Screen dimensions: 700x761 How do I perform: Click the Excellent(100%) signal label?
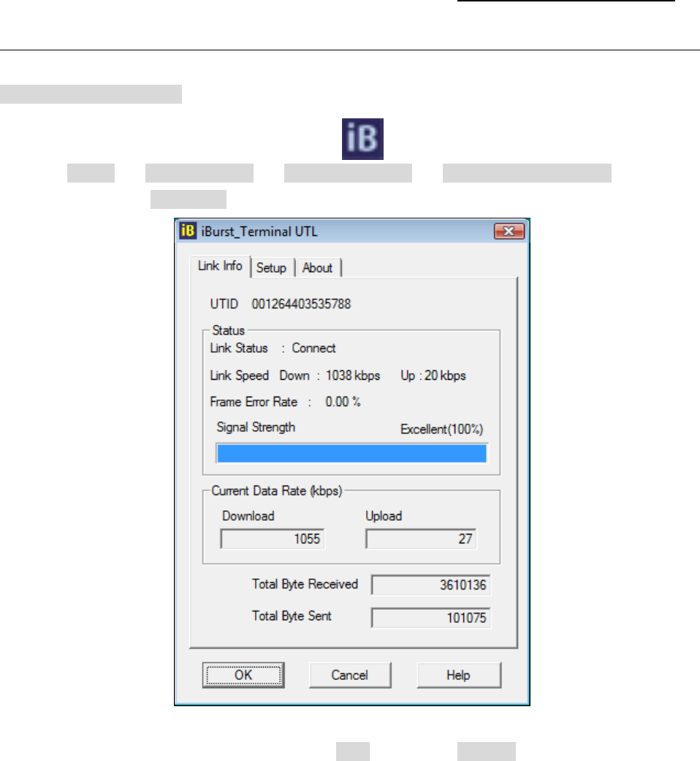[x=442, y=429]
